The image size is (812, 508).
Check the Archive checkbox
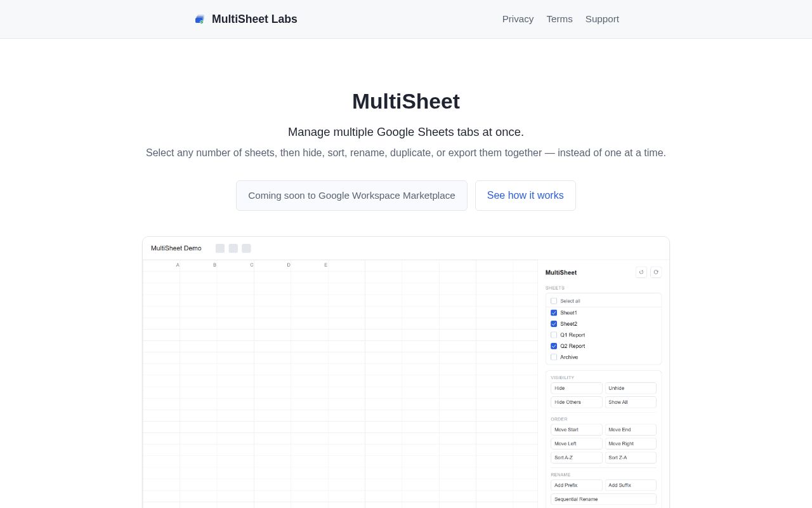[x=554, y=357]
